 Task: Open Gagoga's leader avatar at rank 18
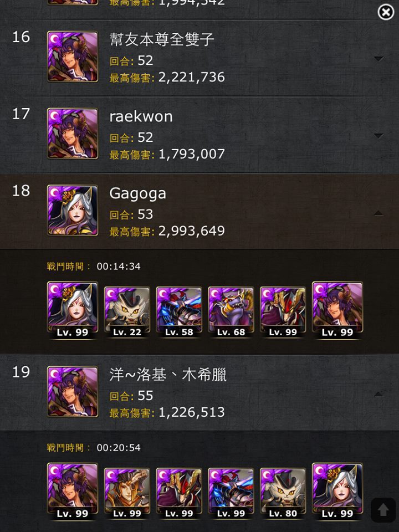[x=73, y=210]
